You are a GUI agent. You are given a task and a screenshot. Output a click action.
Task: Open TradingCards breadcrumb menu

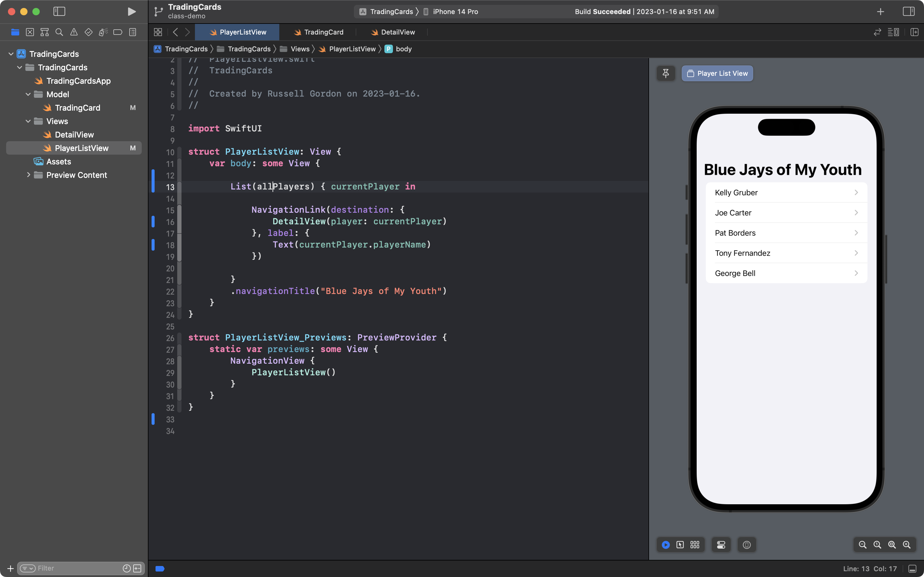(186, 49)
